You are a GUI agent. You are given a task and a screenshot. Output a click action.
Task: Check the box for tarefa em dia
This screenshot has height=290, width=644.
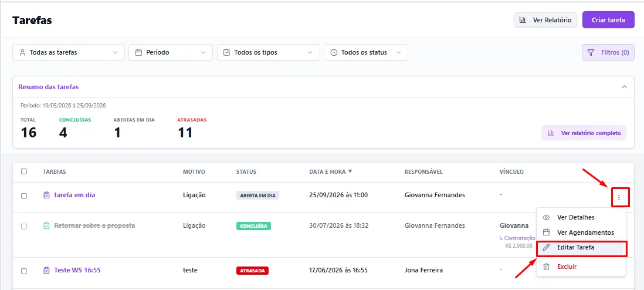click(x=24, y=196)
